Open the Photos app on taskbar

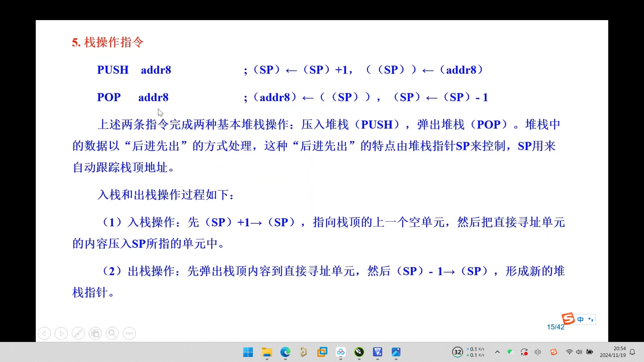point(396,352)
